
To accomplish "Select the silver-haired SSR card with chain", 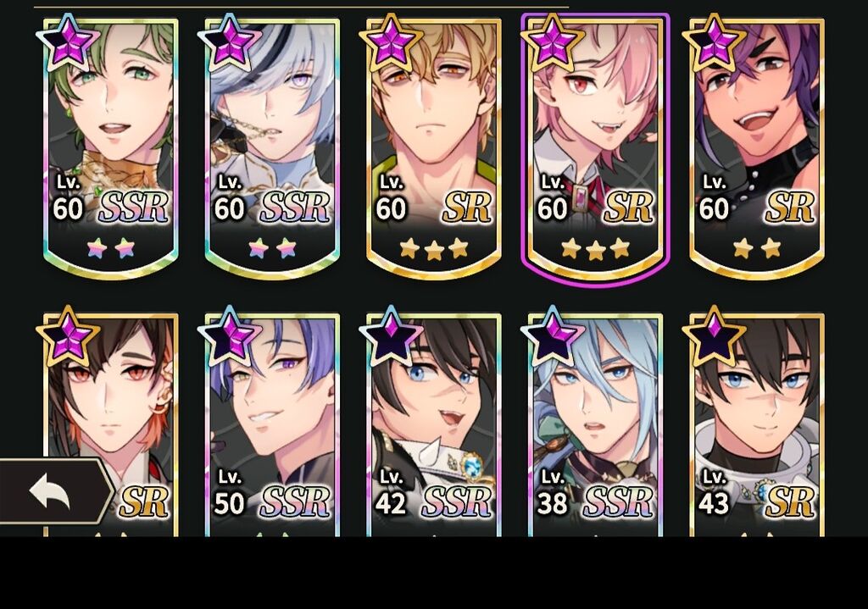I will pos(272,147).
